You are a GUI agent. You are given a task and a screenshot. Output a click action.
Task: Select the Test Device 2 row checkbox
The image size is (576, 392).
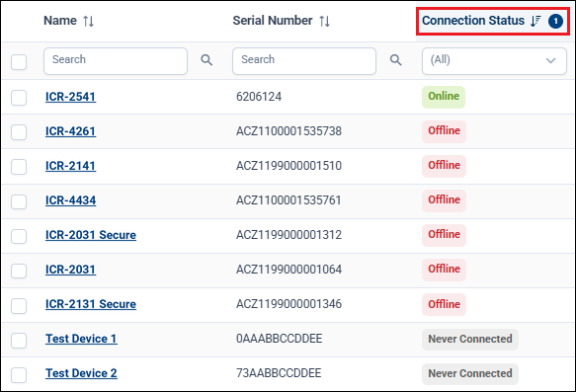click(19, 375)
